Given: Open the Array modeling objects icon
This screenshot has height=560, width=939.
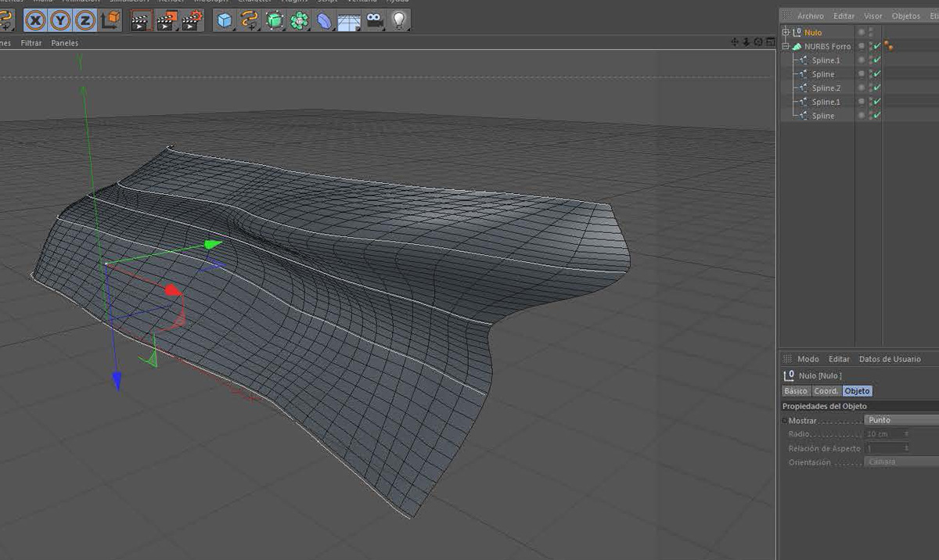Looking at the screenshot, I should pos(299,21).
